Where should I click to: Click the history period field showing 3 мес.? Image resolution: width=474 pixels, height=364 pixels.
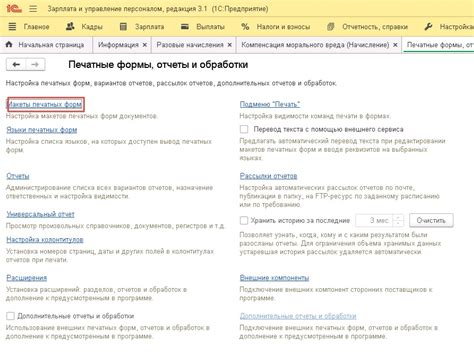[x=374, y=220]
